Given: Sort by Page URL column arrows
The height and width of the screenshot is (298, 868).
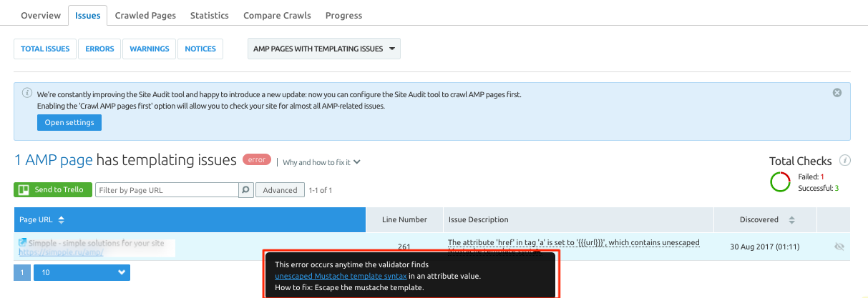Looking at the screenshot, I should 61,220.
